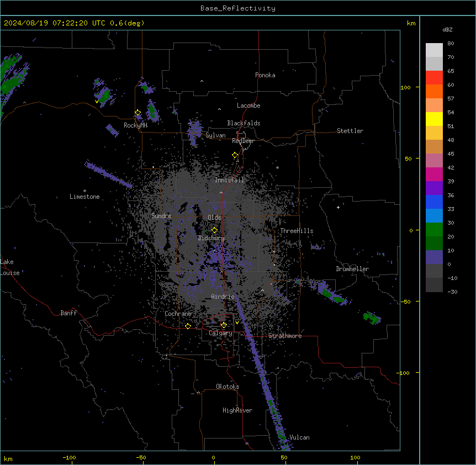Viewport: 476px width, 465px height.
Task: Click the dBZ heading above the legend
Action: pos(447,29)
